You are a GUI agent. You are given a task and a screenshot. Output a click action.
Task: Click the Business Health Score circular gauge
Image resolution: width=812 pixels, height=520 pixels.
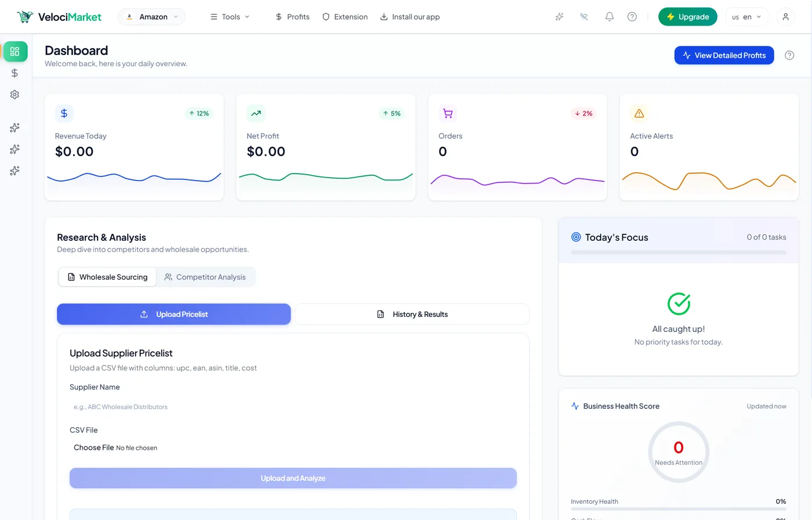[679, 452]
